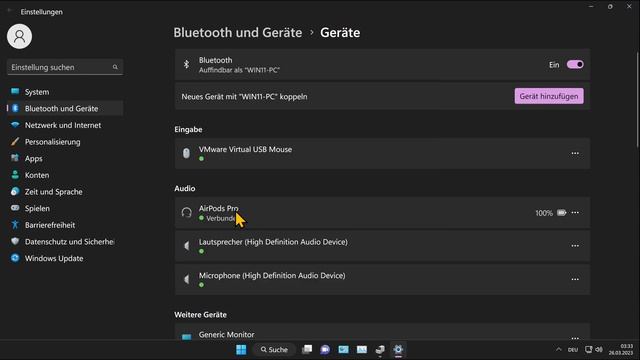
Task: Click the vertical scrollbar on the right
Action: pos(637,99)
